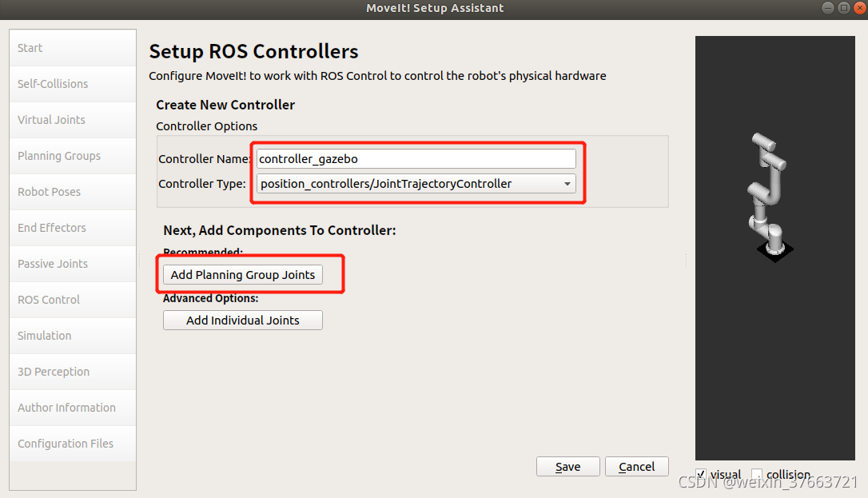The image size is (868, 498).
Task: Click Add Planning Group Joints button
Action: [x=242, y=275]
